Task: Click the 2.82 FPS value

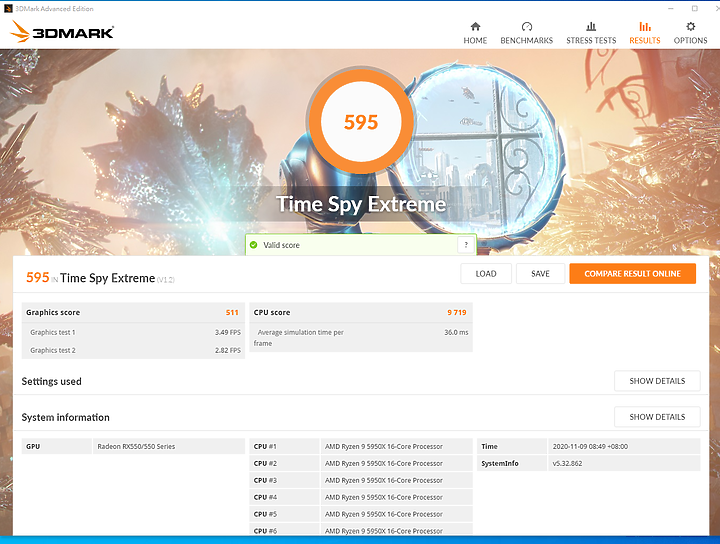Action: pos(228,350)
